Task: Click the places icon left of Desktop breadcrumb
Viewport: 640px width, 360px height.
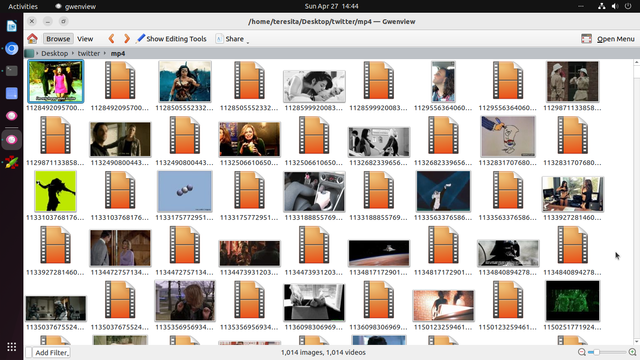Action: click(x=29, y=53)
